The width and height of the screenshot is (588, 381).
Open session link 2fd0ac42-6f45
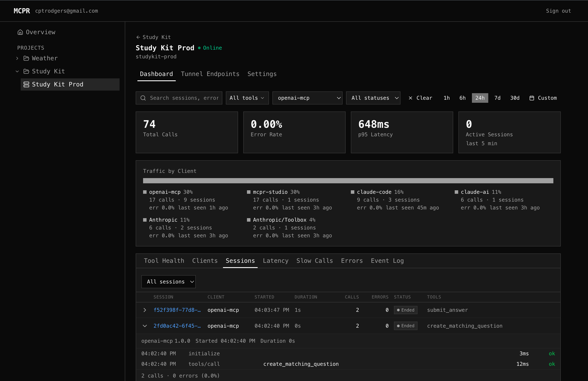[177, 326]
